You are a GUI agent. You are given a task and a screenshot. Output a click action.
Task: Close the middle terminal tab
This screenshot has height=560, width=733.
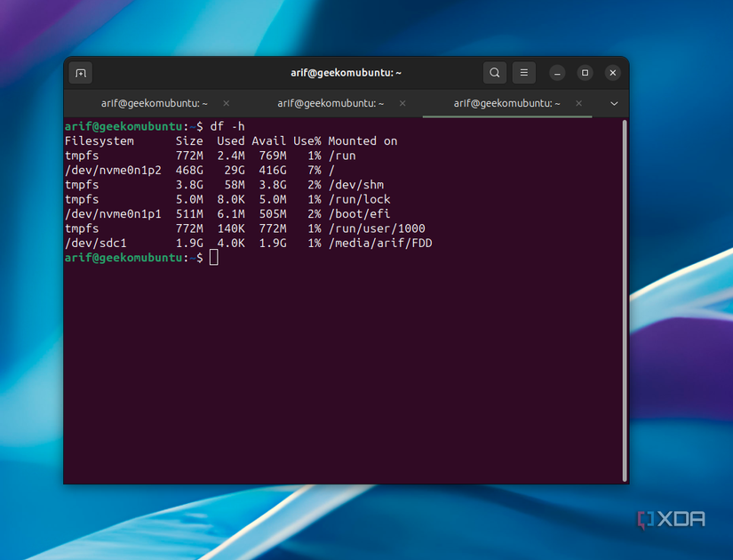click(402, 103)
